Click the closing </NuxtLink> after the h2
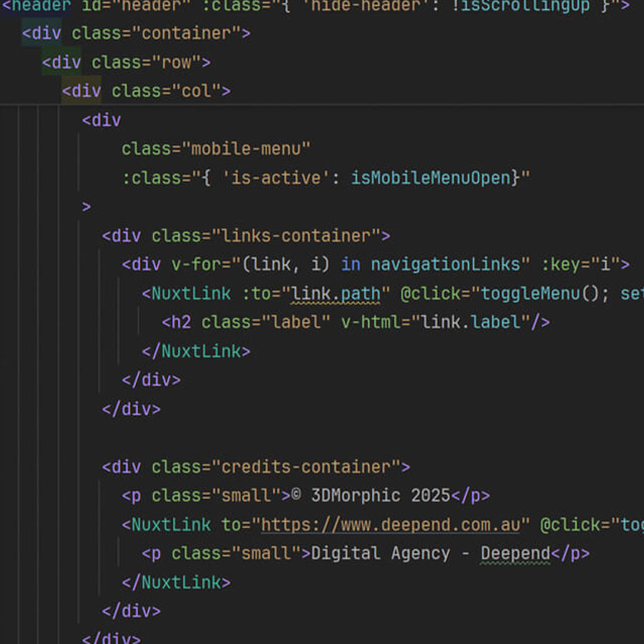 tap(196, 351)
